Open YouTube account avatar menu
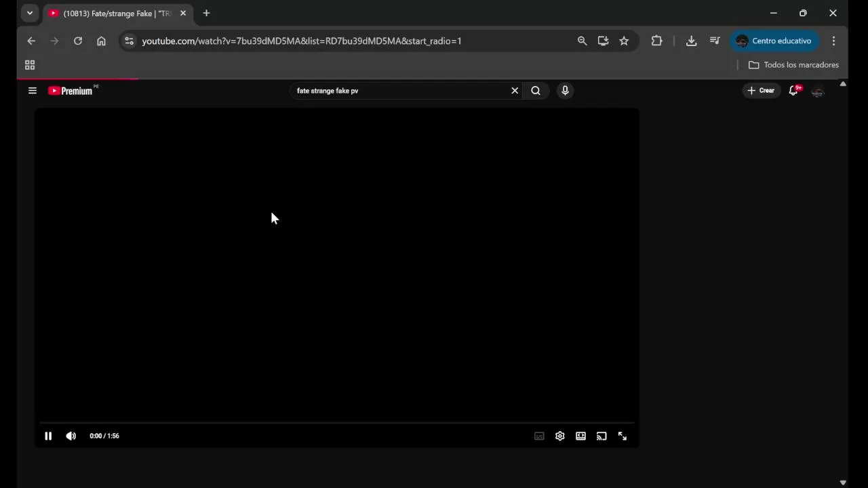The width and height of the screenshot is (868, 488). (x=818, y=91)
